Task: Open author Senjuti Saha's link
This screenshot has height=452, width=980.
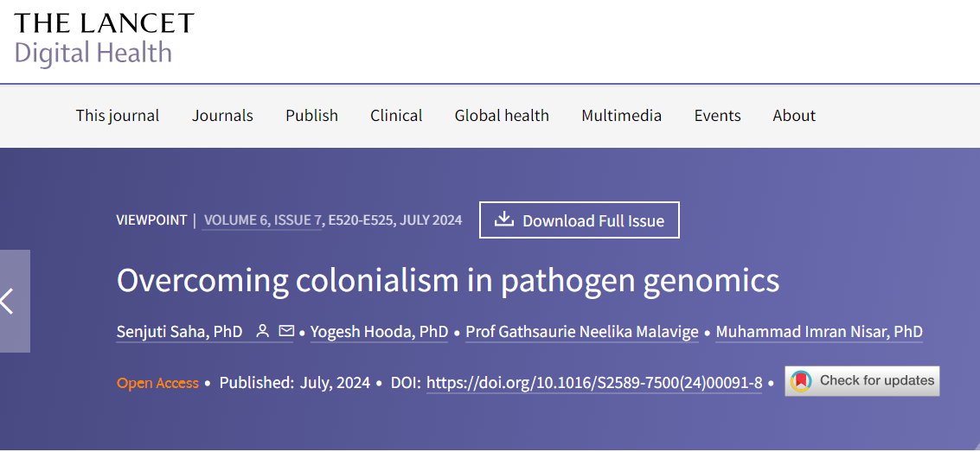Action: 179,332
